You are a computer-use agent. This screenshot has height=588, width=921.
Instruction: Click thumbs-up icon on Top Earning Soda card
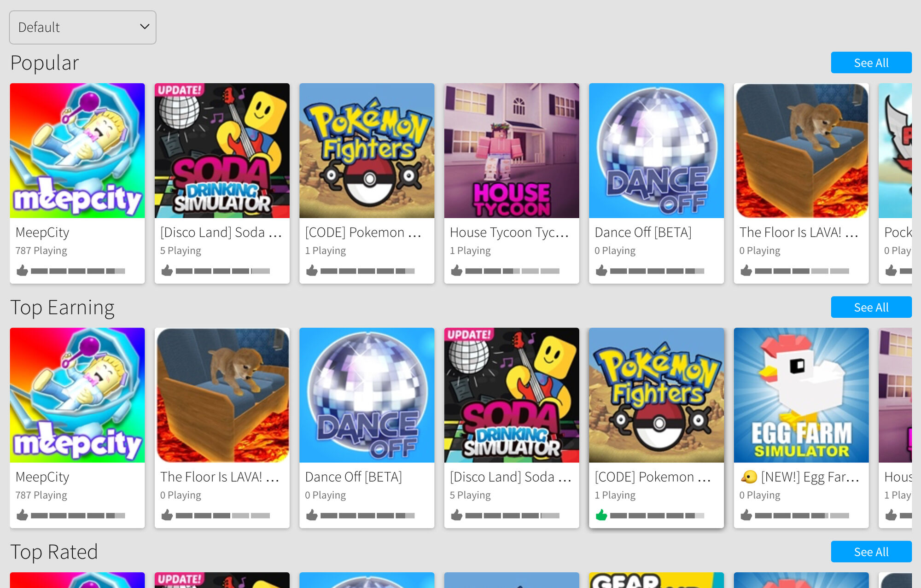tap(457, 515)
